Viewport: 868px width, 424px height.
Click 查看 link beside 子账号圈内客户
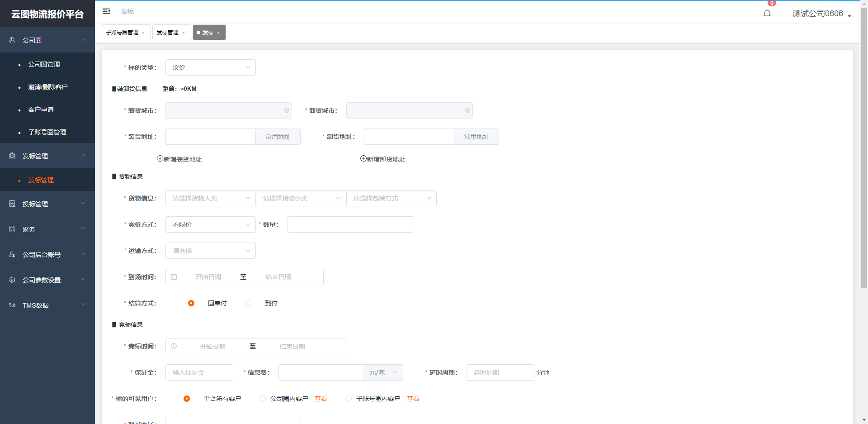coord(413,399)
